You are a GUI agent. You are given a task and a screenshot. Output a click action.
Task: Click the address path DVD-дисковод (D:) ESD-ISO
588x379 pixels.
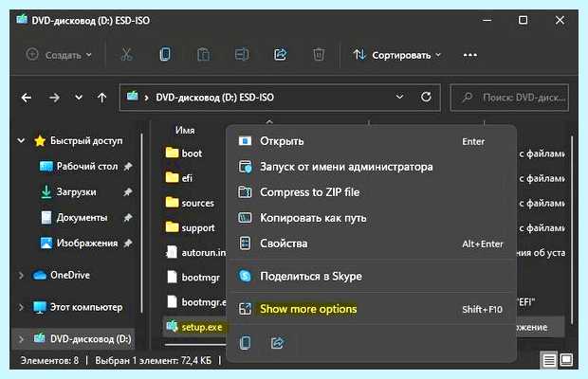[215, 98]
